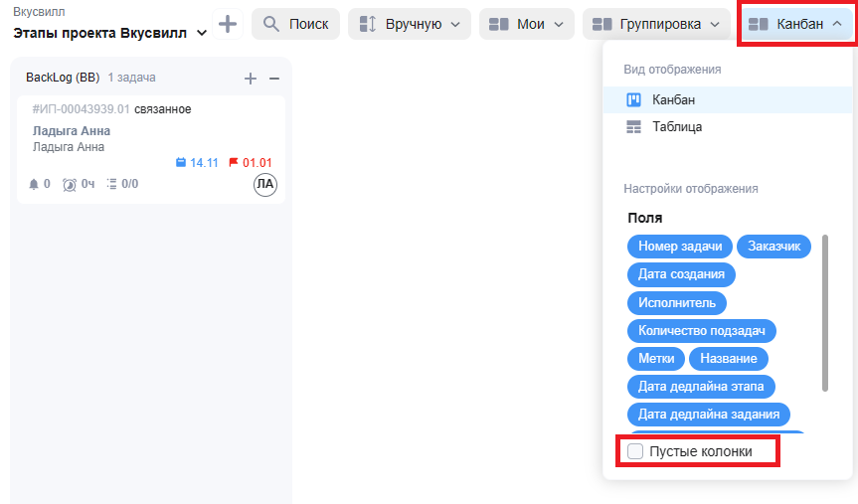
Task: Toggle the Исполнитель field chip
Action: [677, 302]
